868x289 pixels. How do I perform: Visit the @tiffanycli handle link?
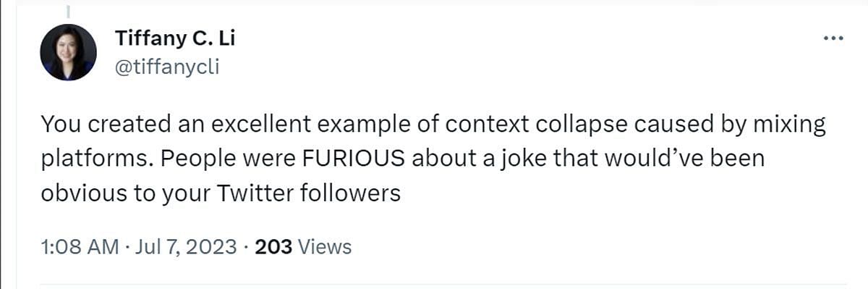(166, 67)
